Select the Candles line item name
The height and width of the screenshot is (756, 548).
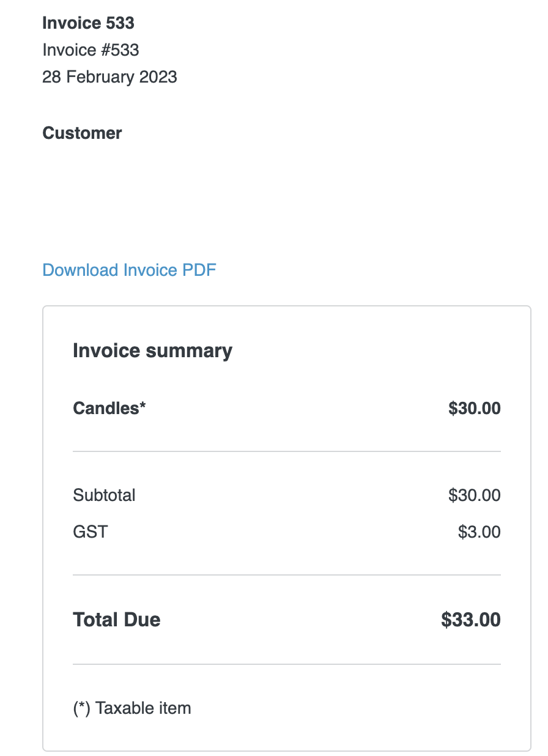[105, 408]
